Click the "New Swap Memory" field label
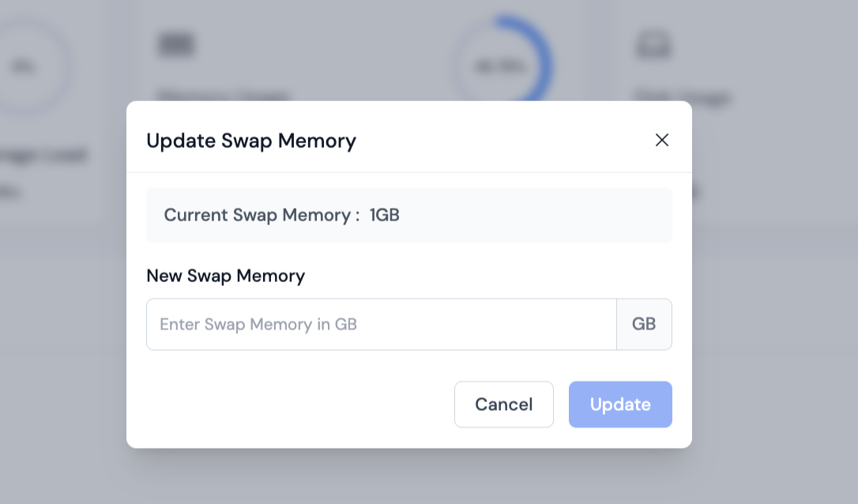This screenshot has width=858, height=504. coord(225,276)
